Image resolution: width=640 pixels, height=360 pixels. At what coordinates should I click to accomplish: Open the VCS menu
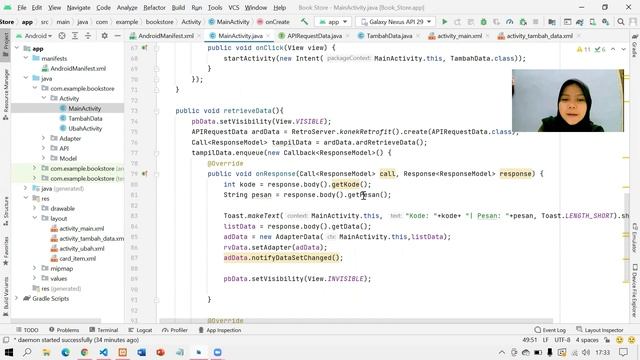tap(233, 7)
